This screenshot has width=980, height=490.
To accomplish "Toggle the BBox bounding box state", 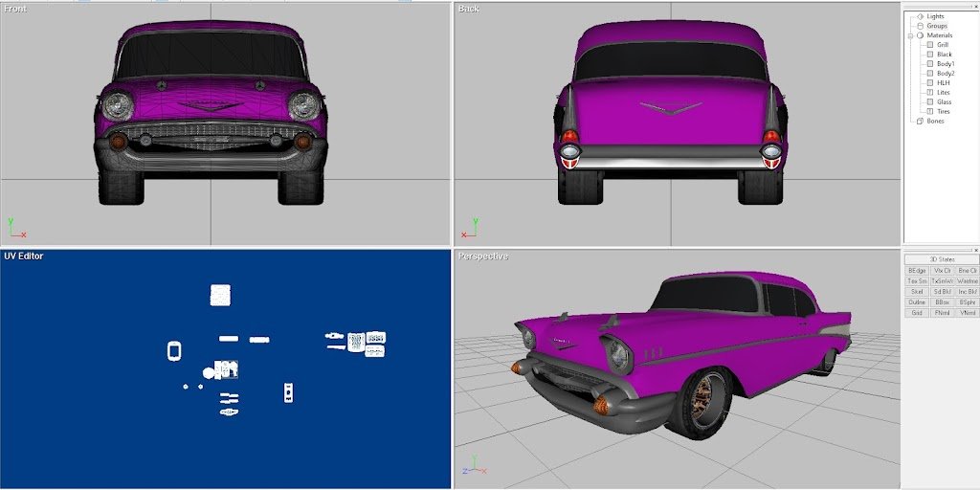I will pyautogui.click(x=942, y=302).
